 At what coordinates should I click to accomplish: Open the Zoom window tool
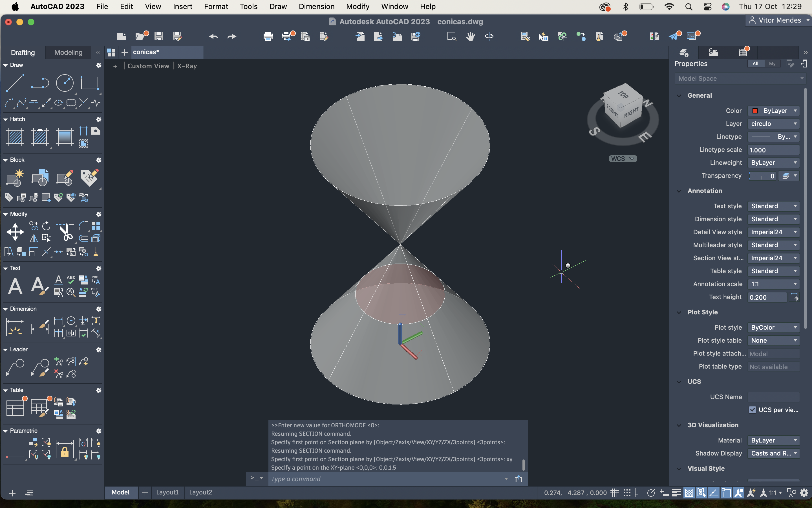point(452,36)
